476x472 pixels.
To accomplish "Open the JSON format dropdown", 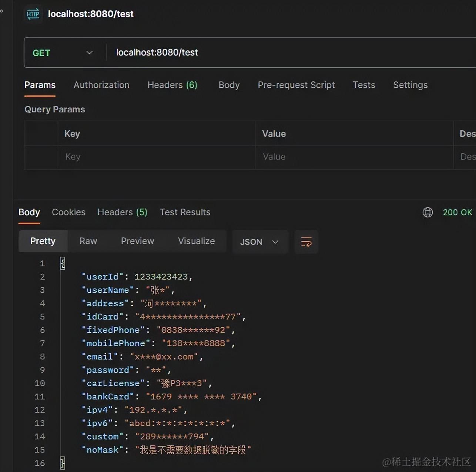I will pyautogui.click(x=259, y=242).
